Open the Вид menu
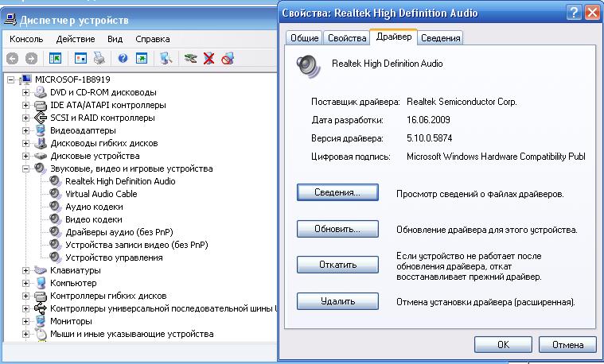Viewport: 604px width, 364px height. [x=115, y=39]
